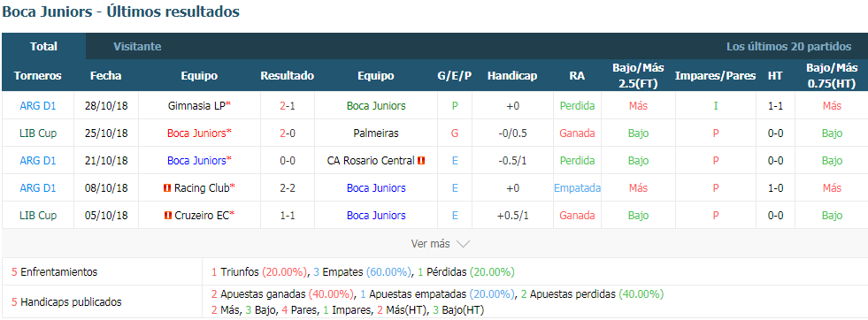Screen dimensions: 868x320
Task: Click the 0-0 result against Rosario Central
Action: pyautogui.click(x=288, y=161)
